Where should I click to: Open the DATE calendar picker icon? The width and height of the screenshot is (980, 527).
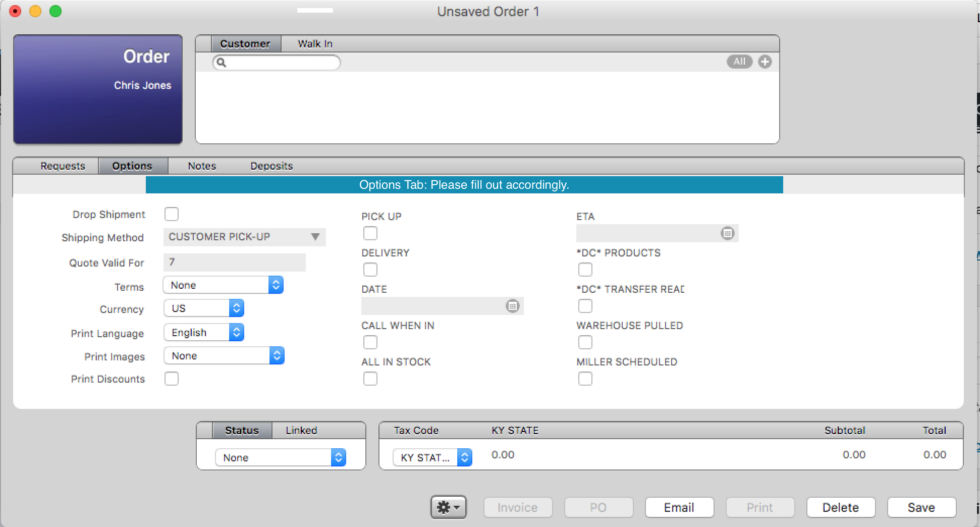click(512, 306)
